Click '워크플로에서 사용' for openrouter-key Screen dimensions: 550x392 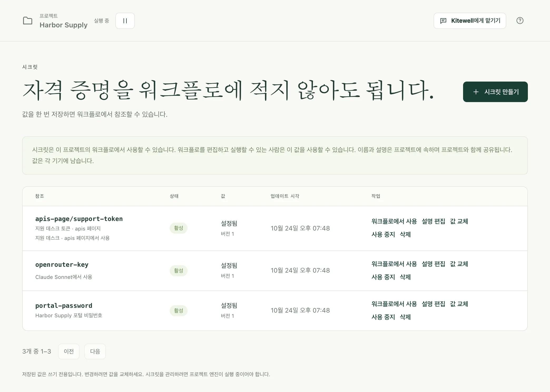[x=394, y=264]
